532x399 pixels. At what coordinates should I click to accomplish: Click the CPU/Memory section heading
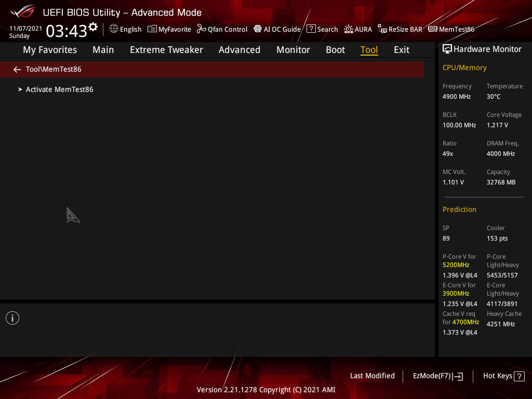464,68
